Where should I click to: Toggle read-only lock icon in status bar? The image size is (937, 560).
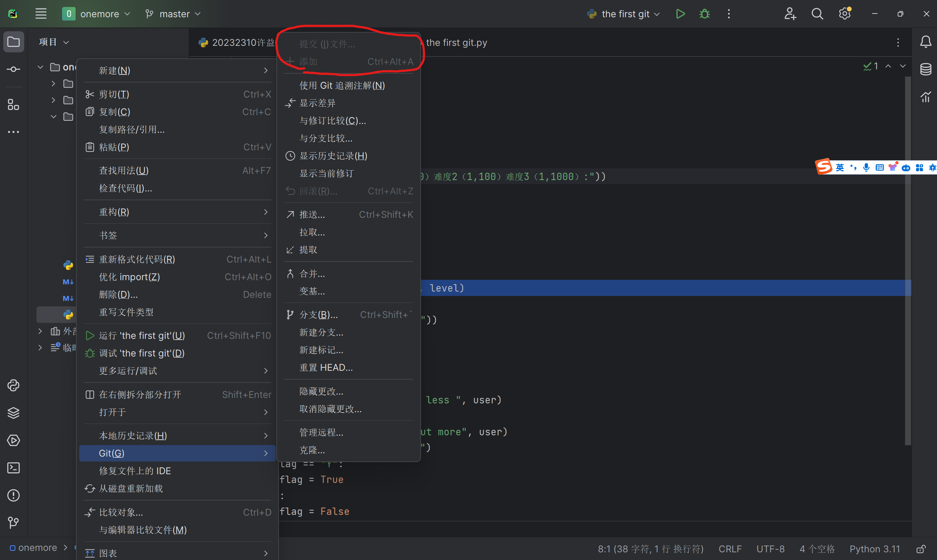[921, 549]
